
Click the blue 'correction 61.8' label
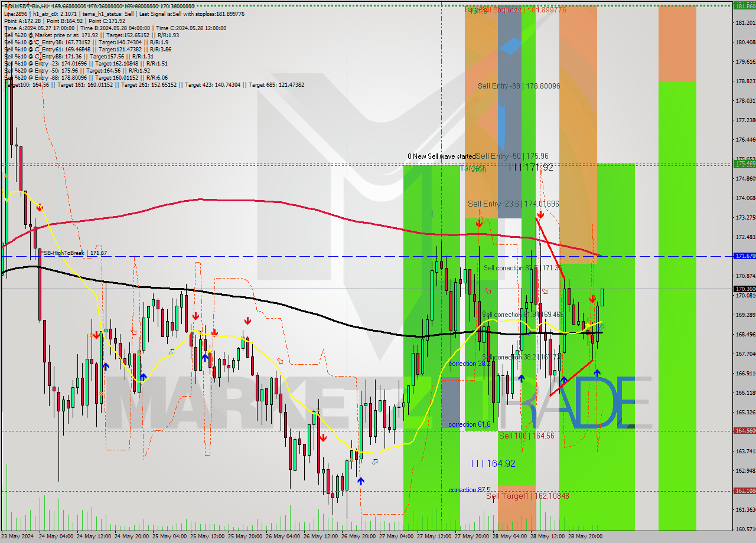[470, 425]
